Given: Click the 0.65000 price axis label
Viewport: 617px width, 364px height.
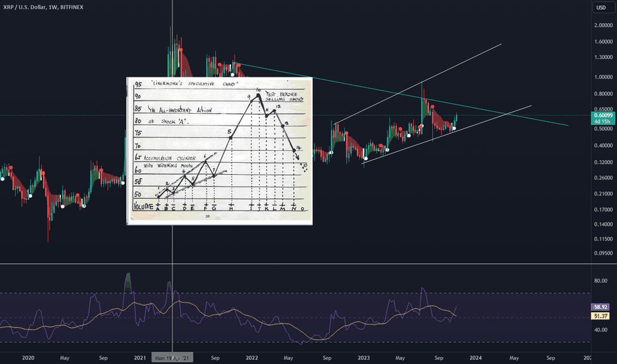Looking at the screenshot, I should pyautogui.click(x=603, y=109).
